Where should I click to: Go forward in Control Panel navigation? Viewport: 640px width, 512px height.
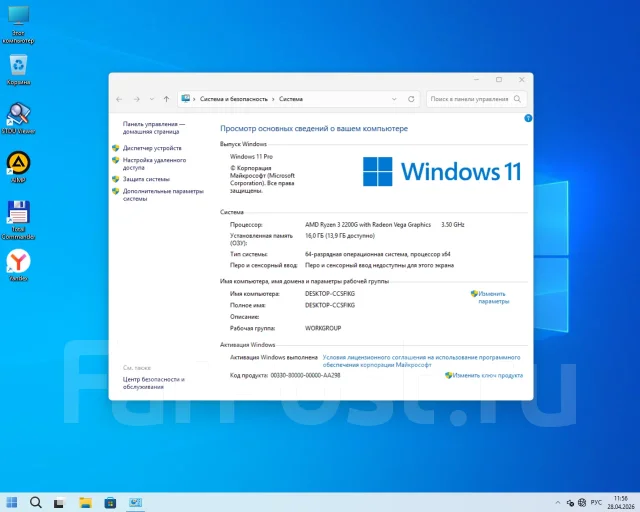pyautogui.click(x=137, y=99)
